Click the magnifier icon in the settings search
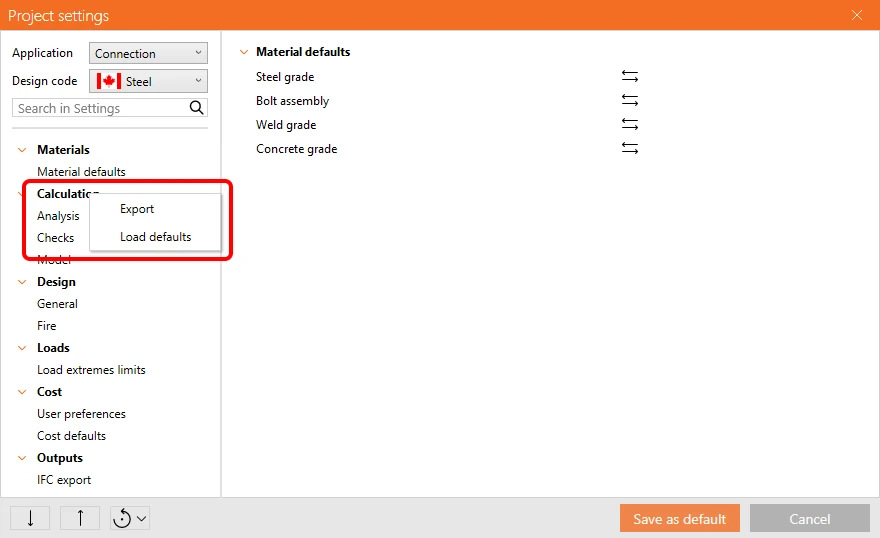Viewport: 880px width, 538px height. pos(196,108)
